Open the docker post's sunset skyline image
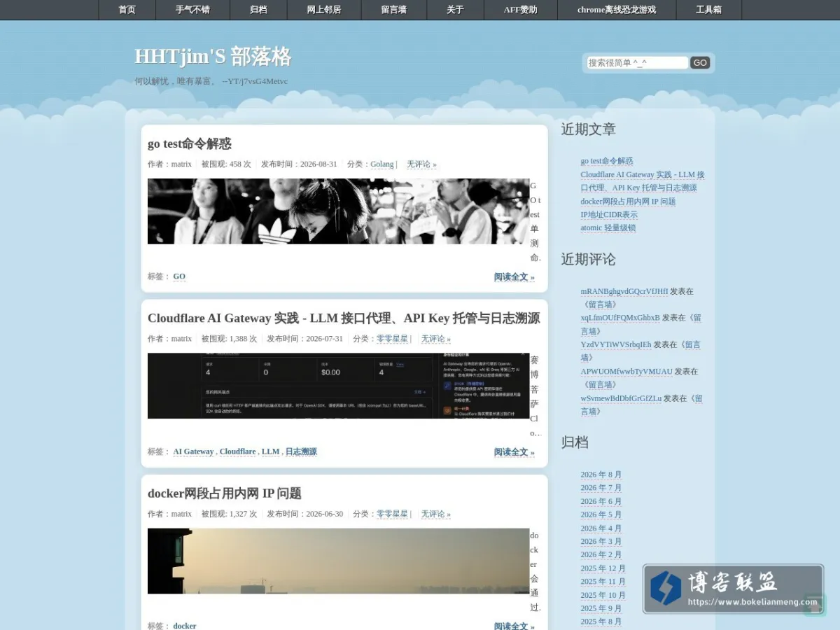This screenshot has height=630, width=840. (338, 561)
